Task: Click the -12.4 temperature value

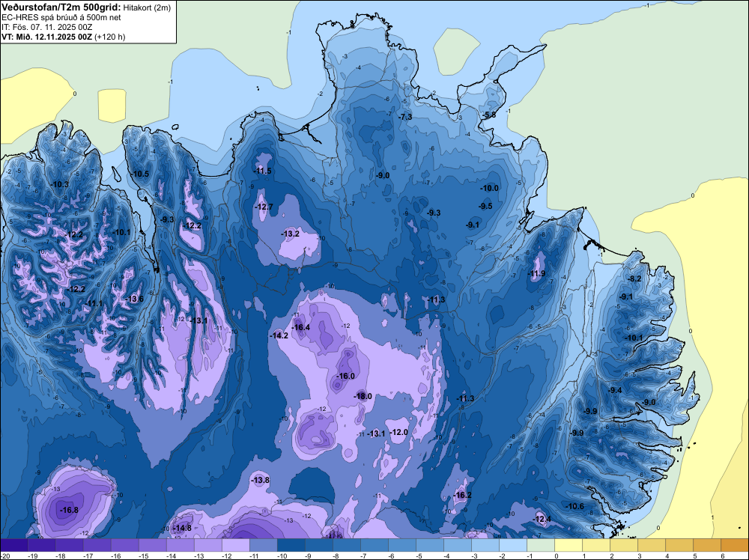Action: pyautogui.click(x=542, y=519)
